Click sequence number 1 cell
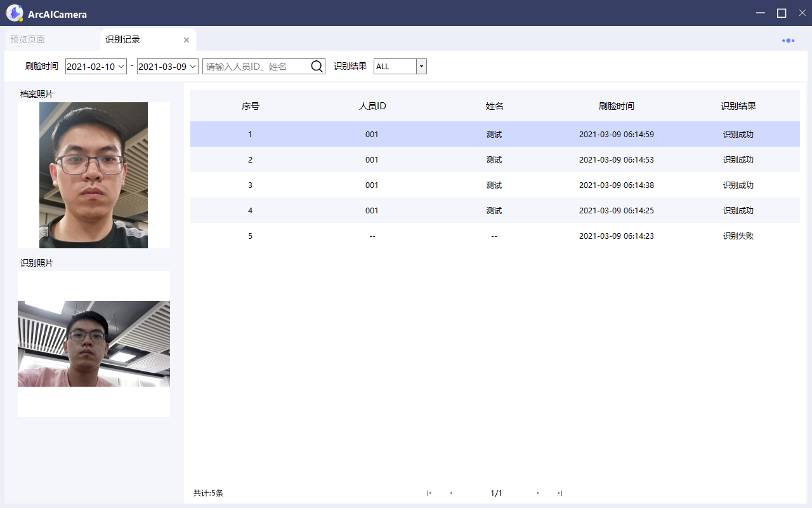812x508 pixels. 250,134
